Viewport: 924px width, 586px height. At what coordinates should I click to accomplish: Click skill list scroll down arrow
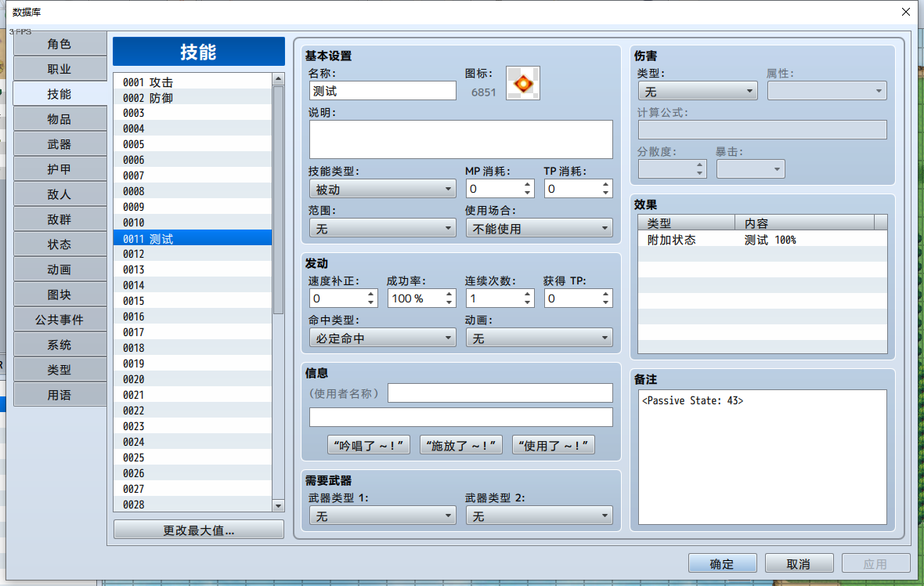pos(279,506)
